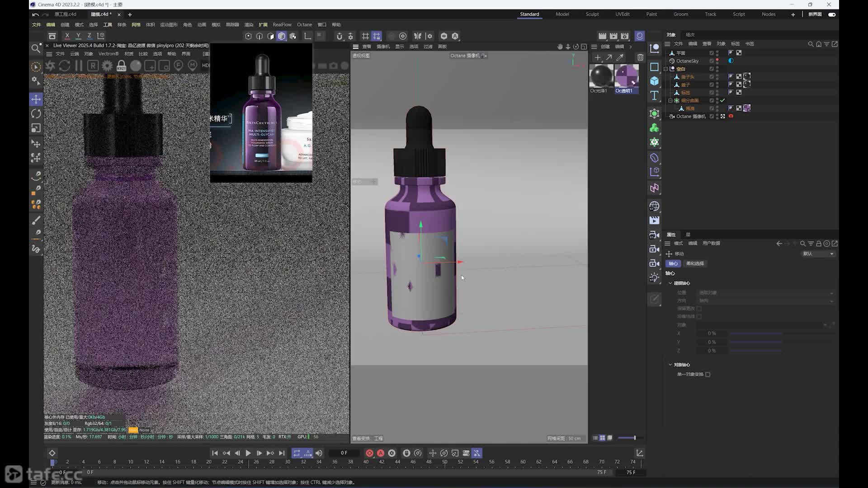Viewport: 868px width, 488px height.
Task: Select the Oc透明1 purple material thumbnail
Action: tap(626, 76)
